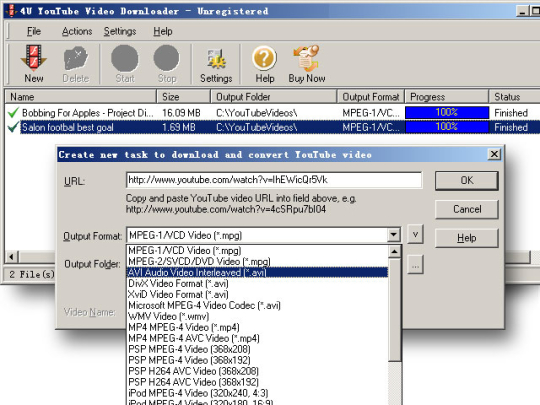Click the Size column header
The image size is (540, 405).
(x=183, y=96)
